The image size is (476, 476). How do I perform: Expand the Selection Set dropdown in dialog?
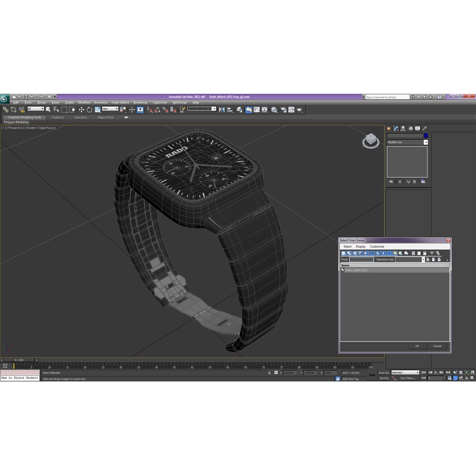pos(423,260)
